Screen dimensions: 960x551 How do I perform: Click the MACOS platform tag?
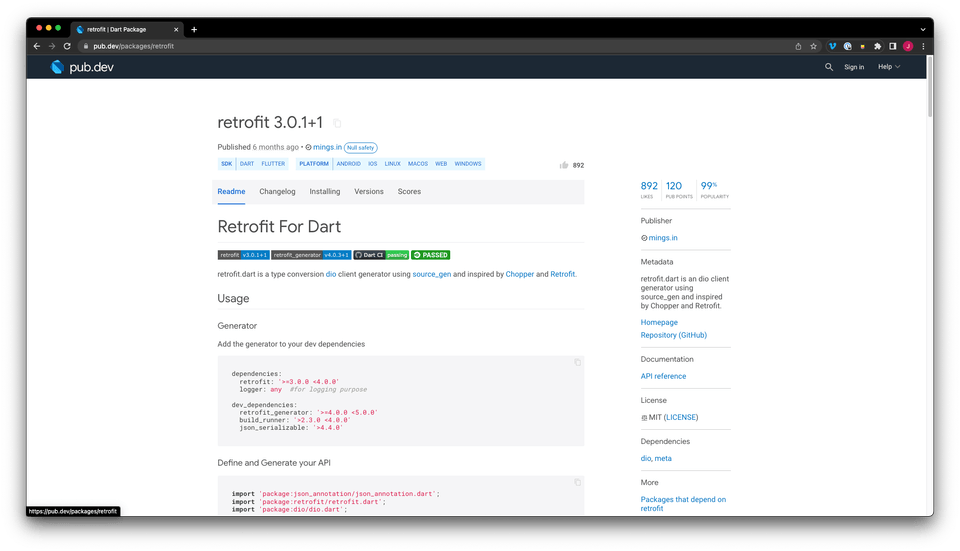point(418,164)
